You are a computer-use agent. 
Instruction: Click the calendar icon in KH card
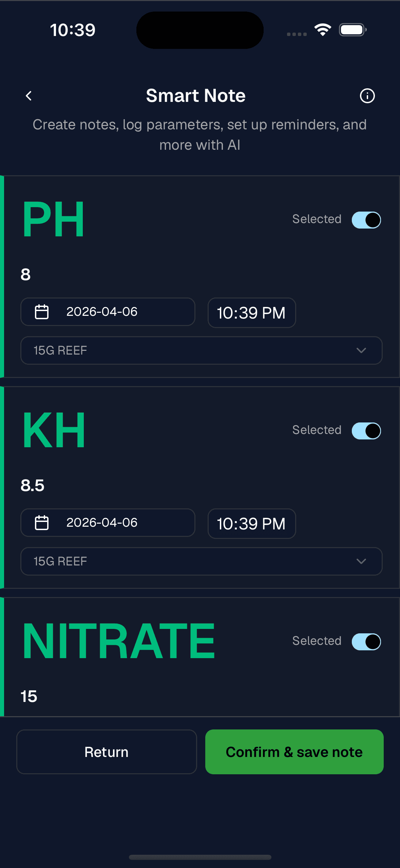pos(42,523)
